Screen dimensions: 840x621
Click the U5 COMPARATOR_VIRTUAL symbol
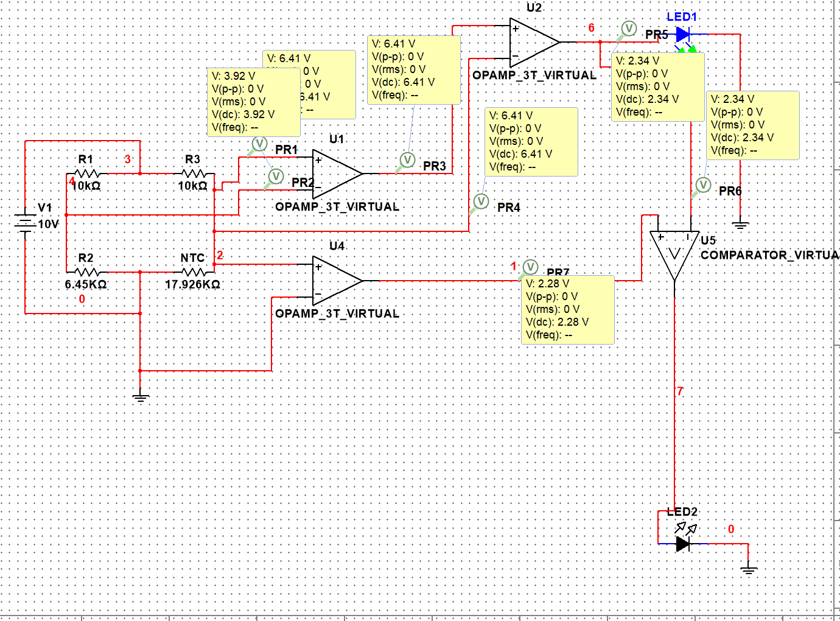tap(676, 253)
